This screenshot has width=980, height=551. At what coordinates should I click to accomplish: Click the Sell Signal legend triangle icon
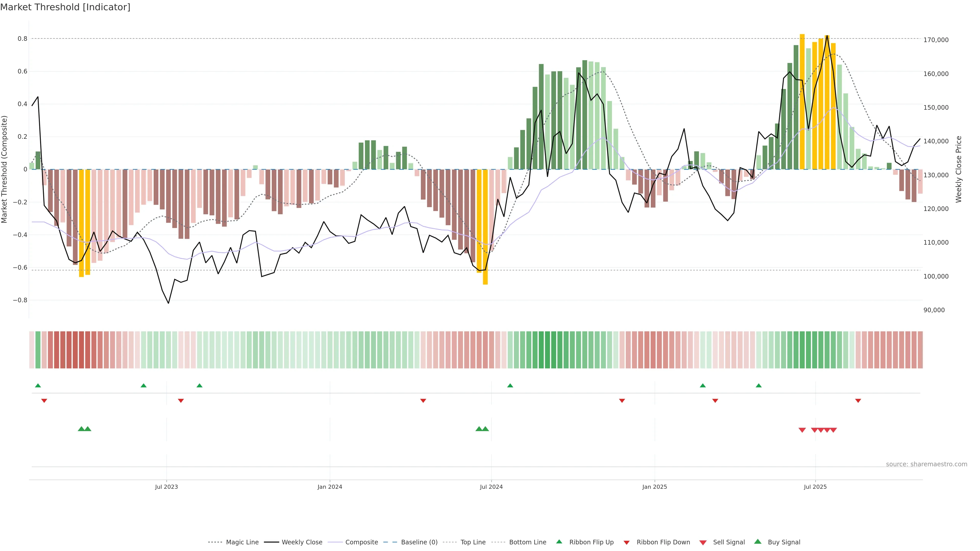703,543
